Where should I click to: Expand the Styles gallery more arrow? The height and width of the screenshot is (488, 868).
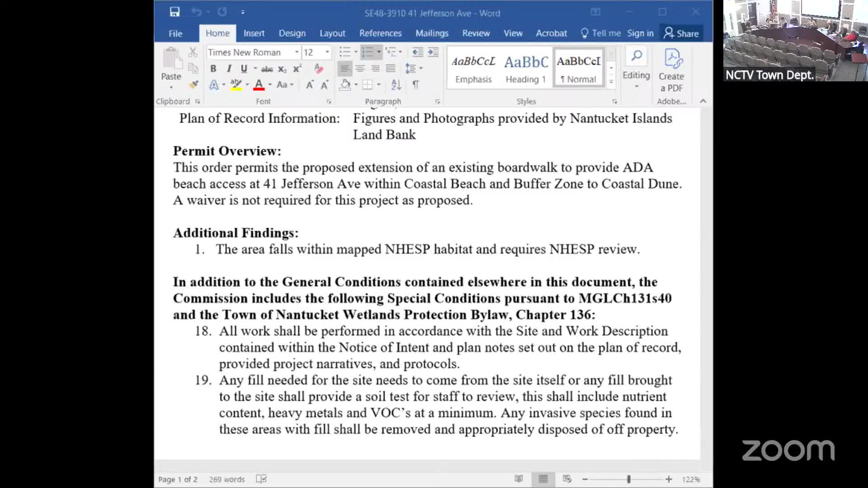coord(611,82)
